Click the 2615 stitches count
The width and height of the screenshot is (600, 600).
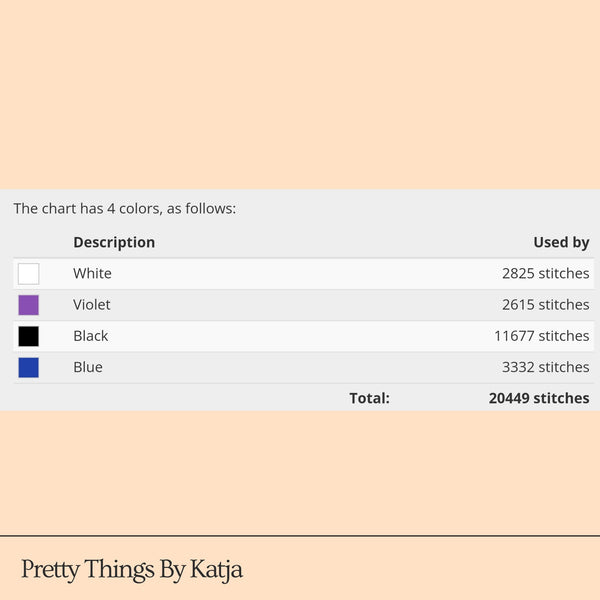click(x=545, y=305)
